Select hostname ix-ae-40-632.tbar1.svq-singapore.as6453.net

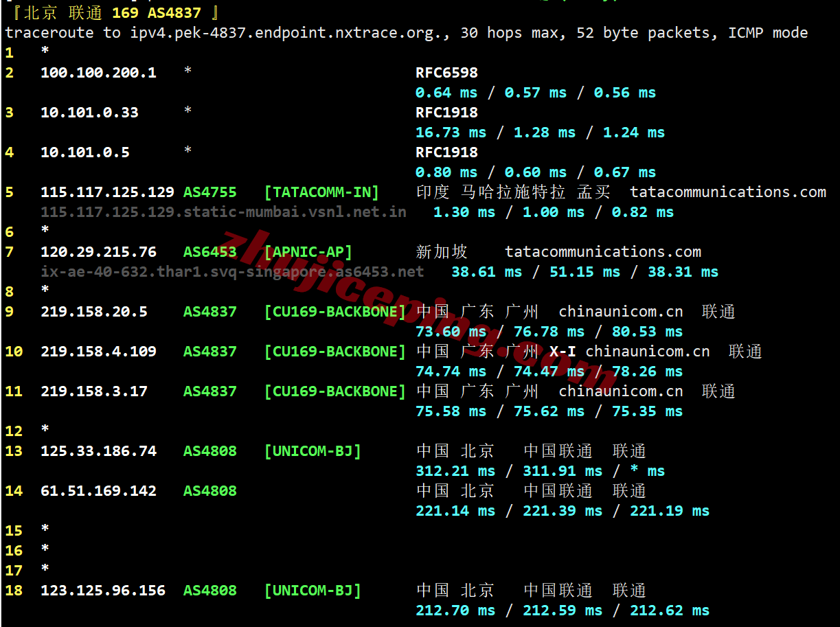(232, 271)
